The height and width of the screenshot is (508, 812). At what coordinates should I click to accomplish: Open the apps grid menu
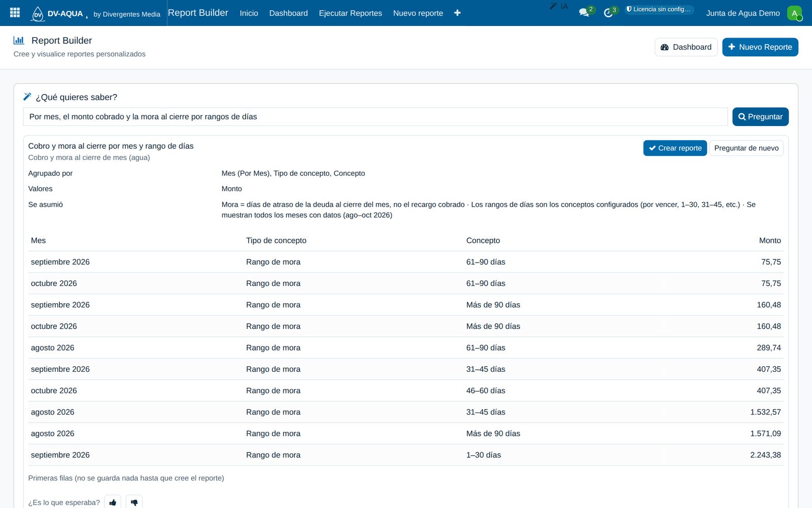pos(15,13)
